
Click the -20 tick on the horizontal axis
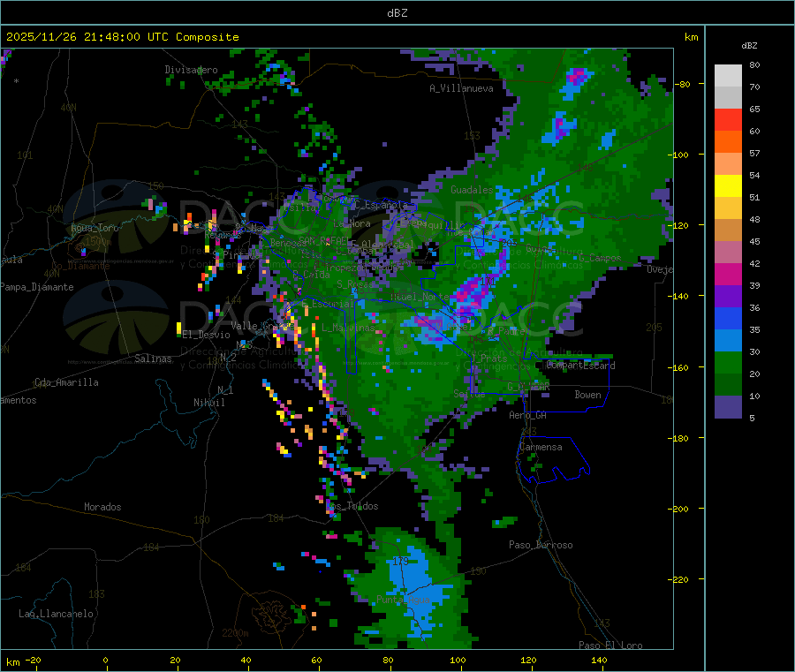(33, 660)
